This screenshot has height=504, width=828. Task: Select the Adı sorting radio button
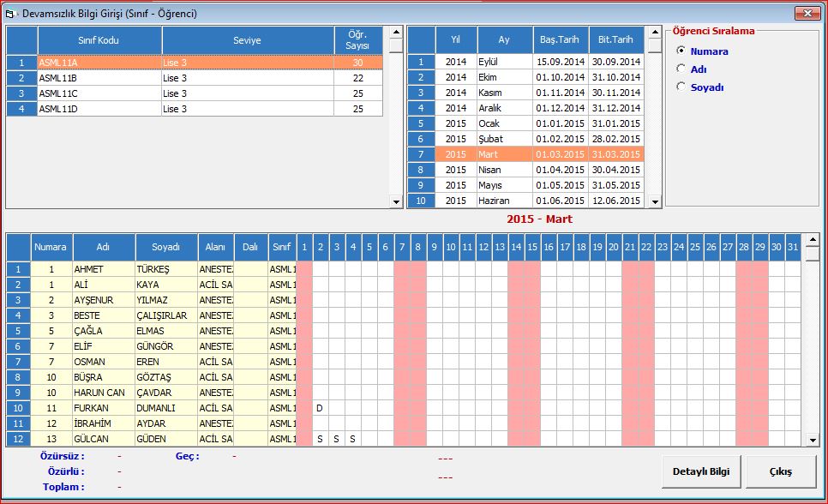pyautogui.click(x=681, y=69)
